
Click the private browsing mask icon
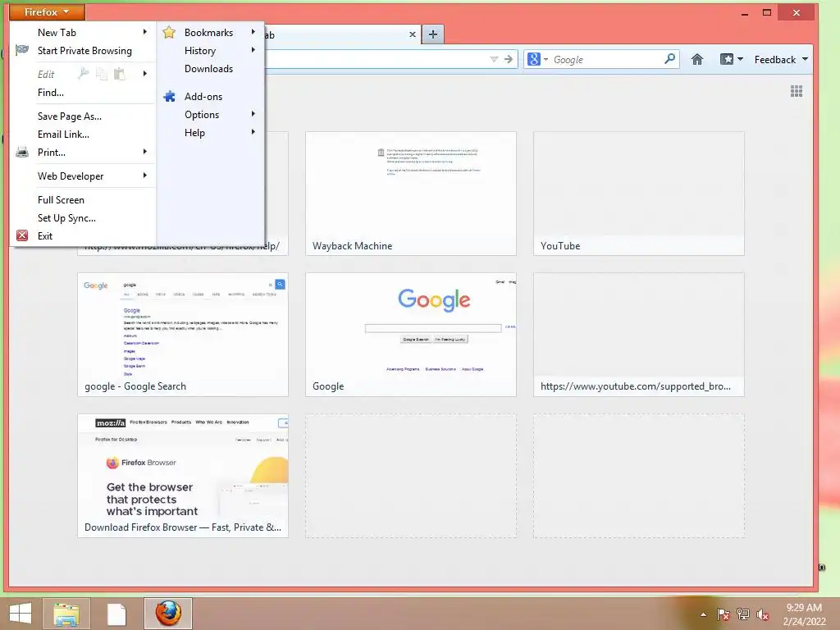[22, 50]
